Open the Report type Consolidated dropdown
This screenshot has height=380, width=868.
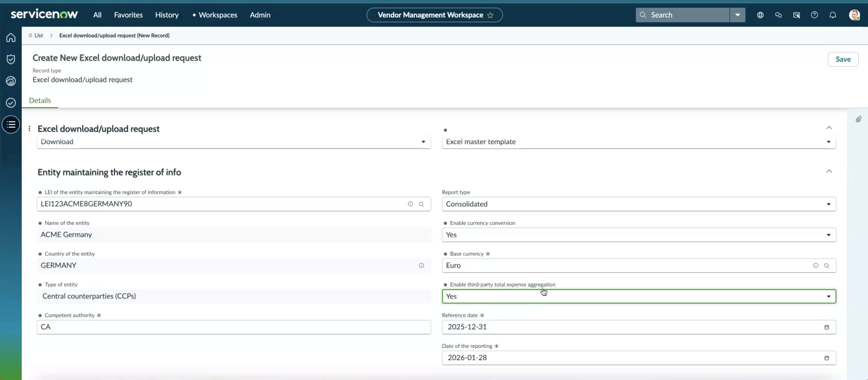(x=639, y=204)
